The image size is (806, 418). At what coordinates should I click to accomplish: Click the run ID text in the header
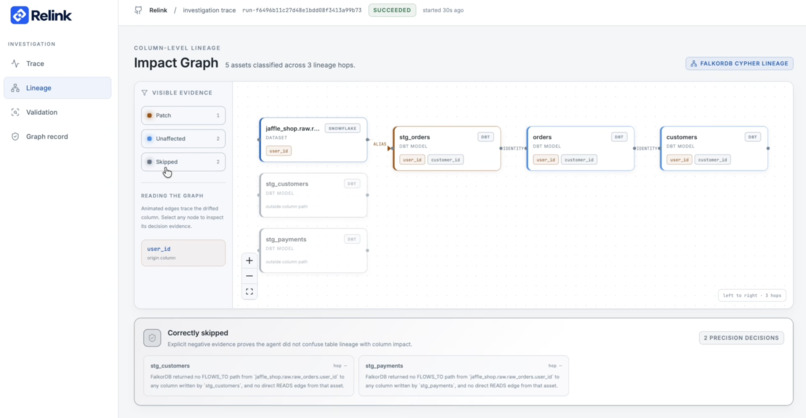(x=302, y=10)
